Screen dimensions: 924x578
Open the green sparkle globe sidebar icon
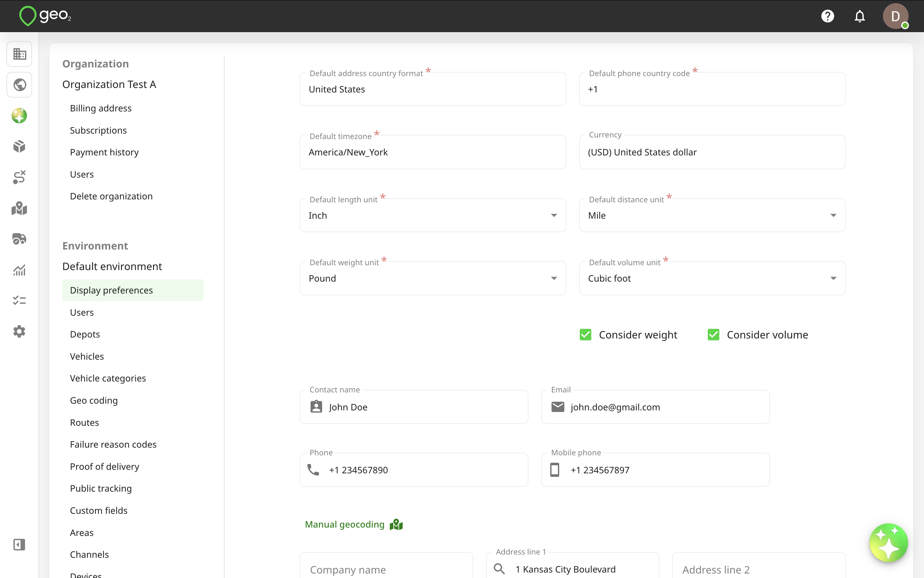pyautogui.click(x=20, y=116)
